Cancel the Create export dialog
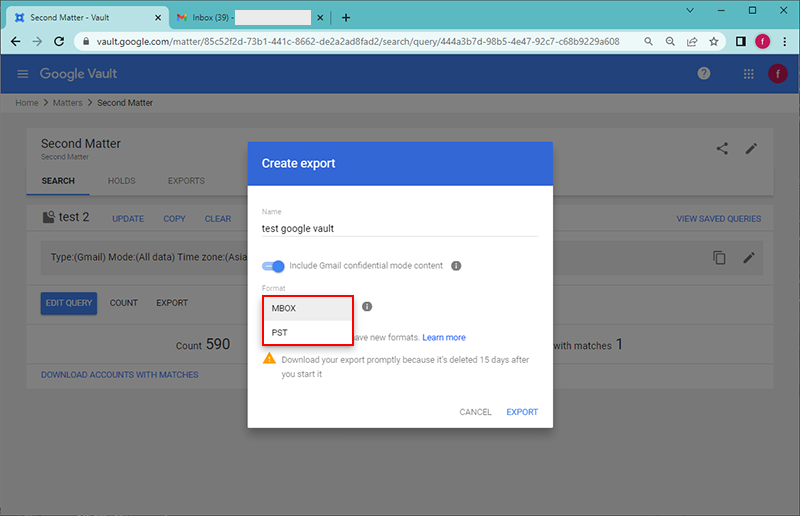 (x=475, y=412)
